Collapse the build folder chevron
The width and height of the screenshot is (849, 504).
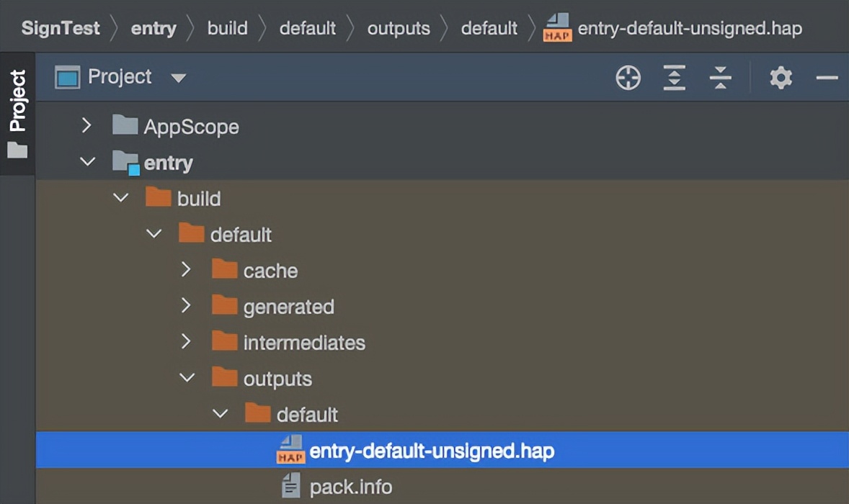[120, 198]
